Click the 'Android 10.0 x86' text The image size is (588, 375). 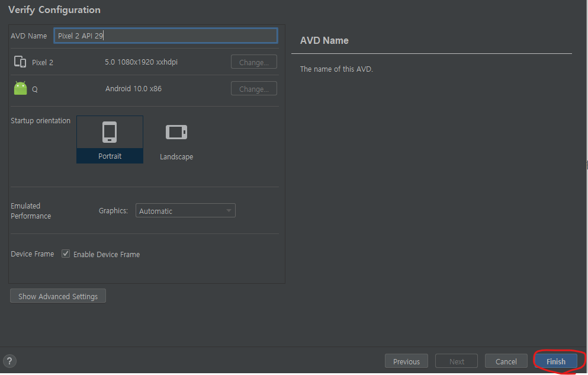[133, 88]
